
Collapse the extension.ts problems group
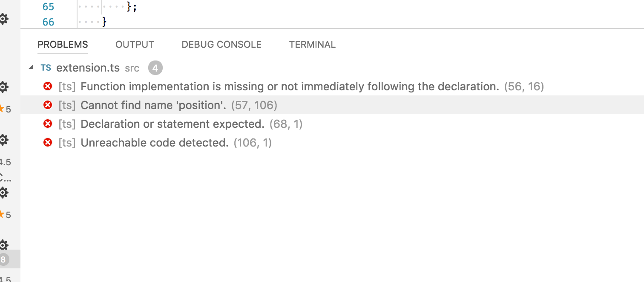(x=31, y=67)
